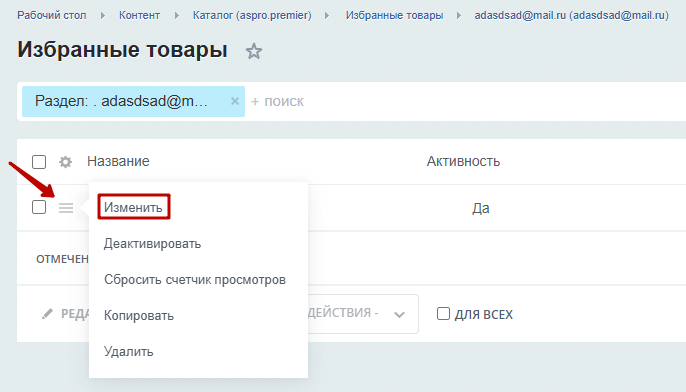The height and width of the screenshot is (392, 686).
Task: Open adasdsad@mail.ru breadcrumb link
Action: coord(571,15)
